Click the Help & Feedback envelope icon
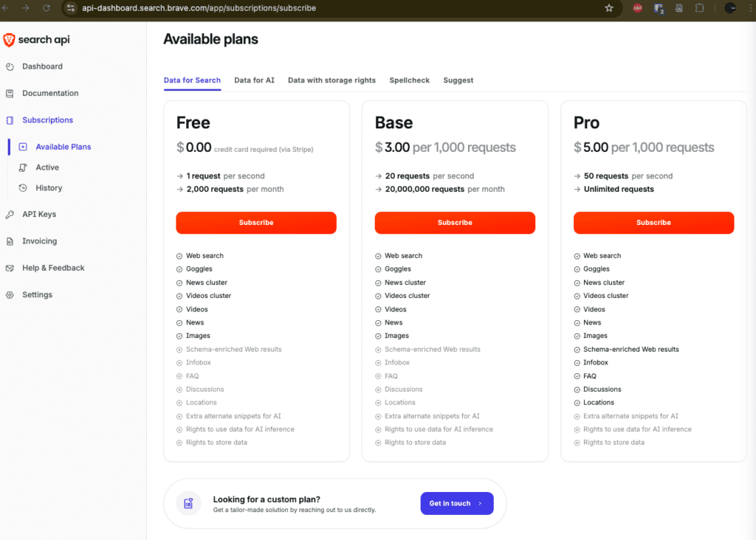756x540 pixels. point(10,268)
